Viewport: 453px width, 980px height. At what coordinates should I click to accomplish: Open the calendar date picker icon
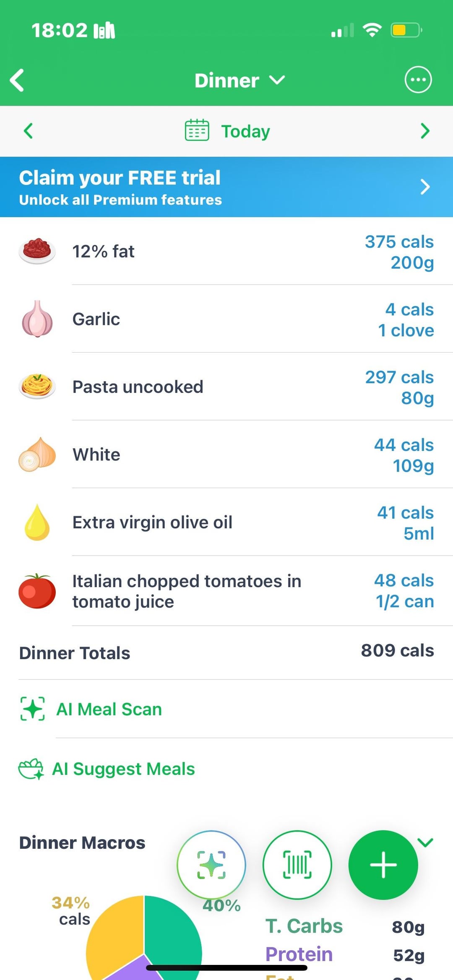(197, 130)
